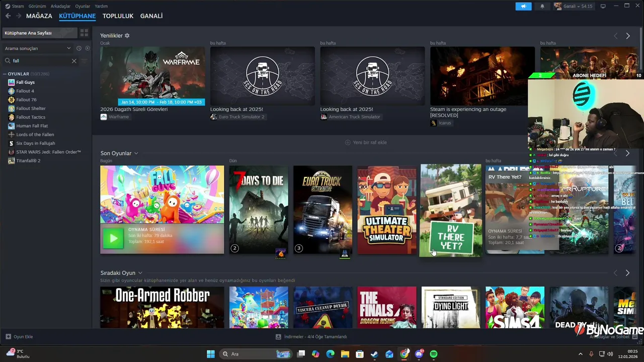Open the advanced filter icon beside search
644x362 pixels.
[84, 61]
